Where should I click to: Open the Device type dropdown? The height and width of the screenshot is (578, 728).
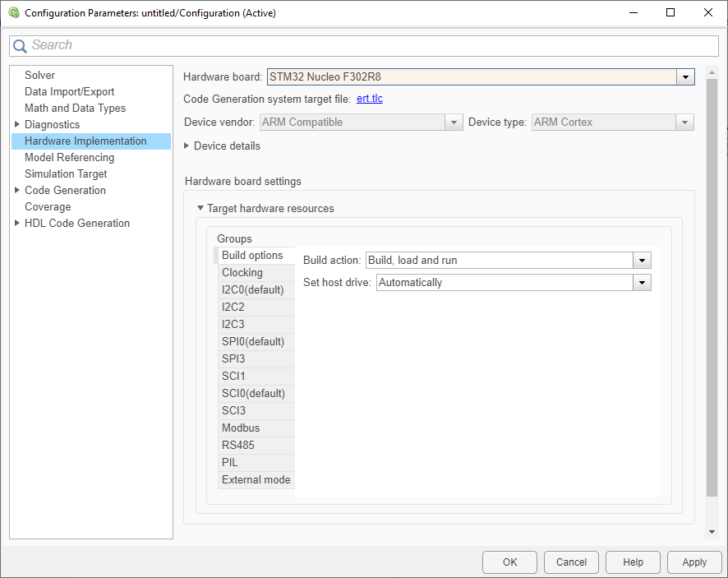pyautogui.click(x=684, y=121)
